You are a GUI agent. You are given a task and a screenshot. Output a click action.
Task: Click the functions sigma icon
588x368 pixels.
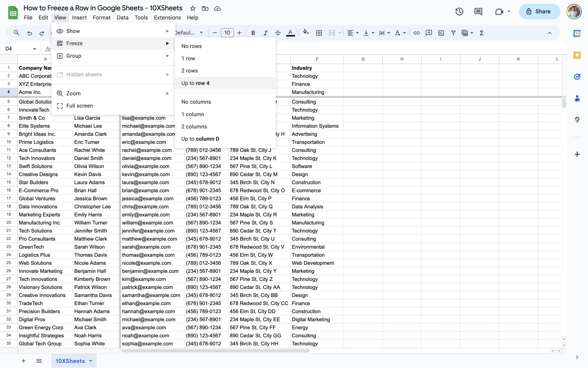pyautogui.click(x=481, y=33)
